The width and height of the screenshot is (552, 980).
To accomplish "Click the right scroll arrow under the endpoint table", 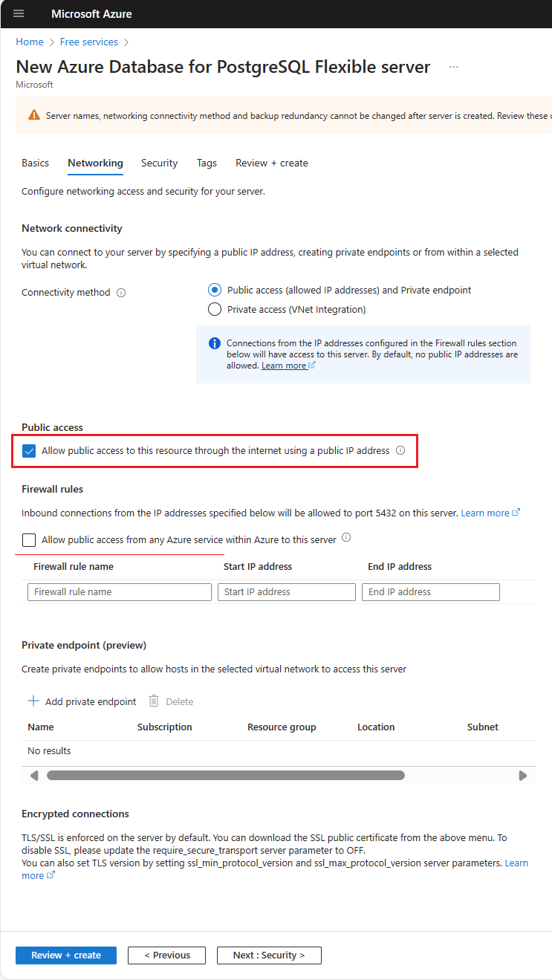I will click(x=522, y=775).
